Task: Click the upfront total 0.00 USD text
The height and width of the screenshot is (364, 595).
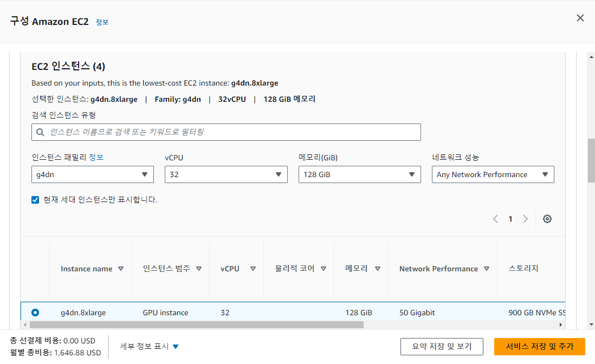Action: point(79,341)
